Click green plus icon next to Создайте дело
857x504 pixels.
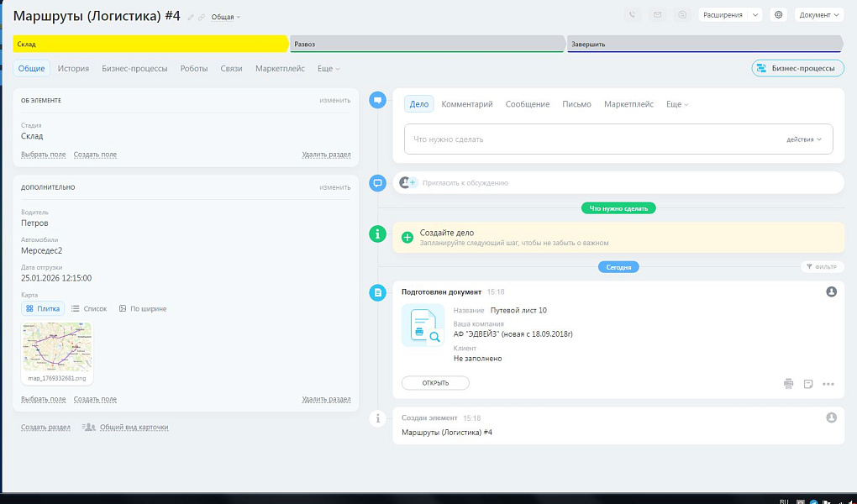[x=407, y=238]
